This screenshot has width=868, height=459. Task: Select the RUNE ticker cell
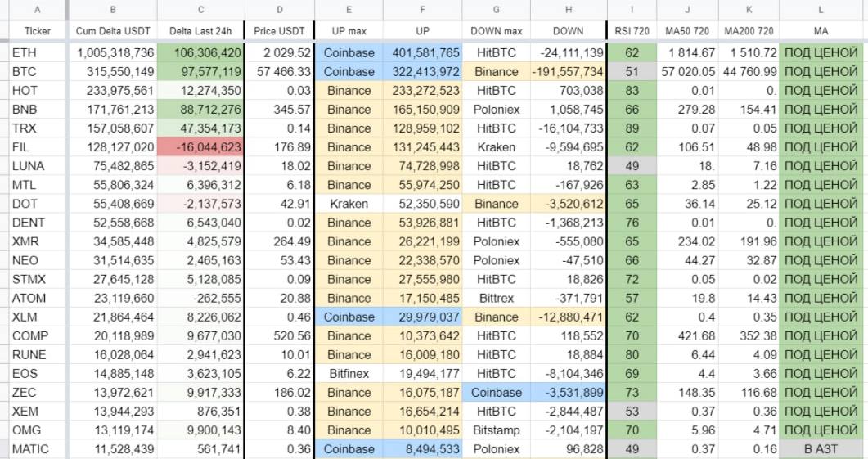click(37, 355)
